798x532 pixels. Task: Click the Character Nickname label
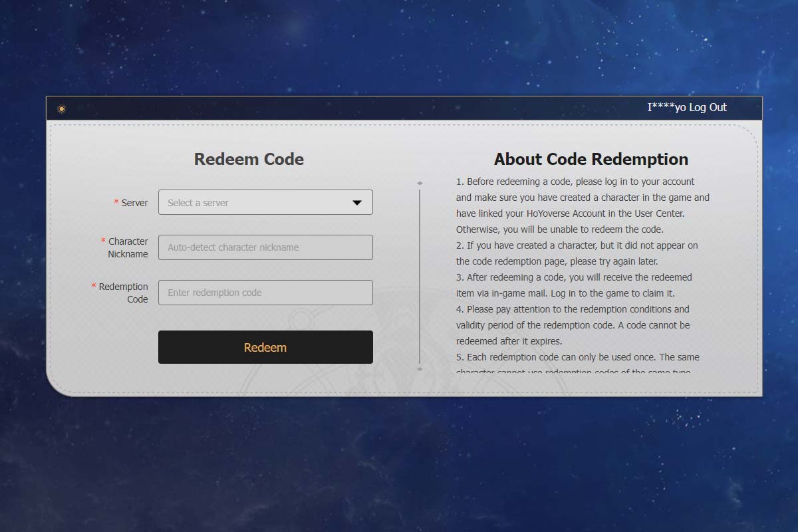point(128,247)
